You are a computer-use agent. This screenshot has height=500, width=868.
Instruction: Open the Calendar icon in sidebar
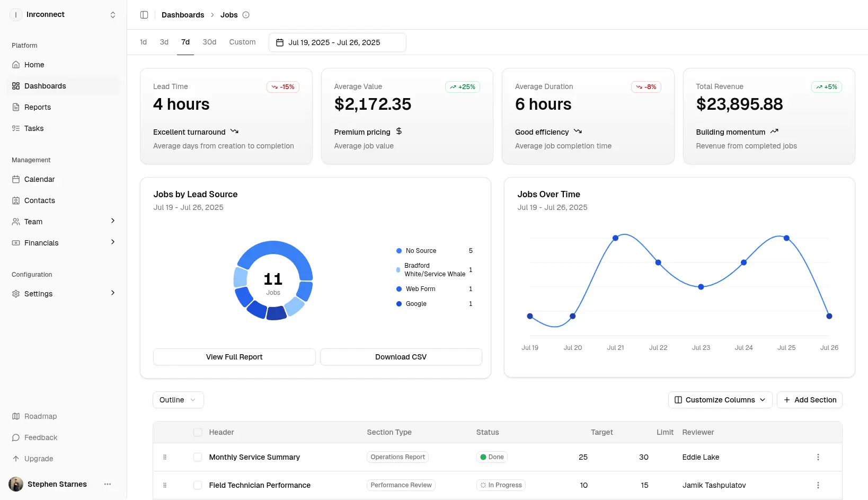coord(16,179)
